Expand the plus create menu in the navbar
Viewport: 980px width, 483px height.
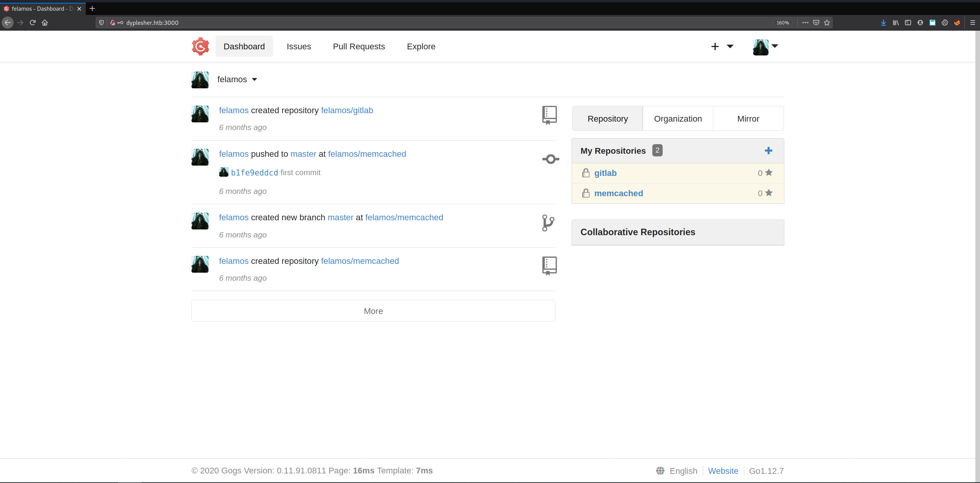(722, 46)
